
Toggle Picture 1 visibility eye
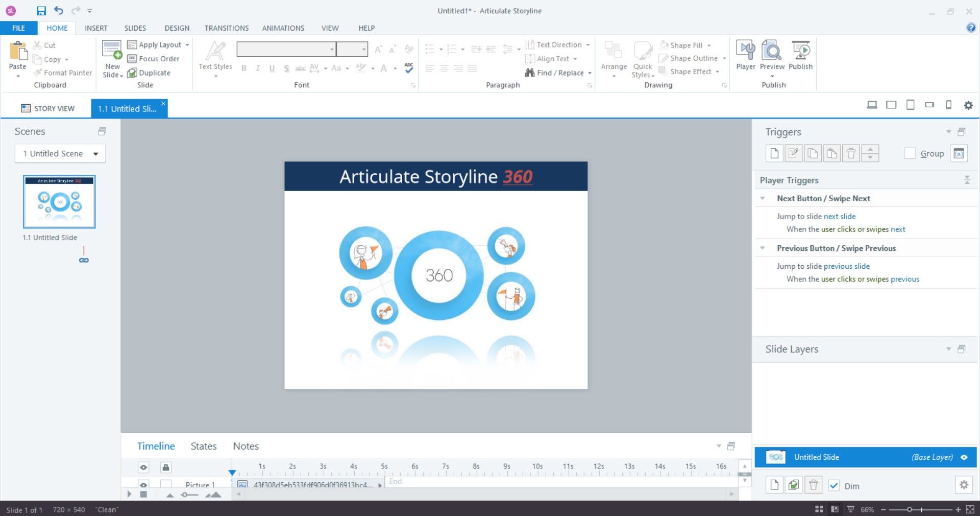[143, 484]
